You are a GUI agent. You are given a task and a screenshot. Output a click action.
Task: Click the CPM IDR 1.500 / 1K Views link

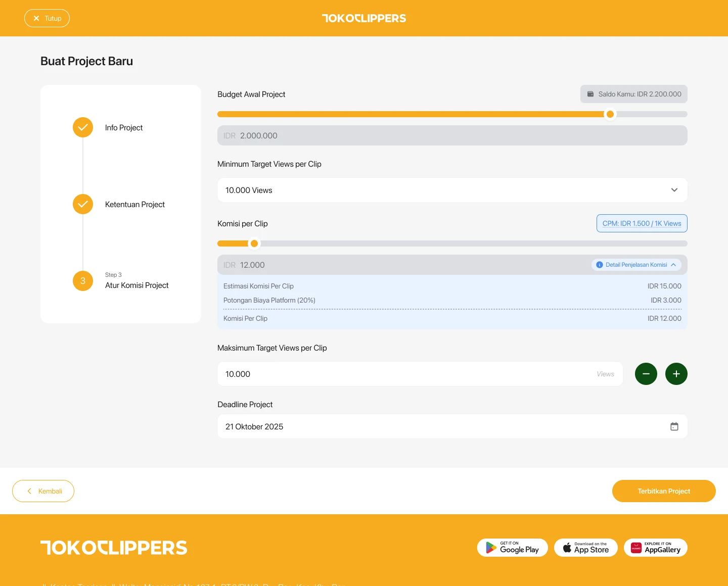(x=642, y=223)
